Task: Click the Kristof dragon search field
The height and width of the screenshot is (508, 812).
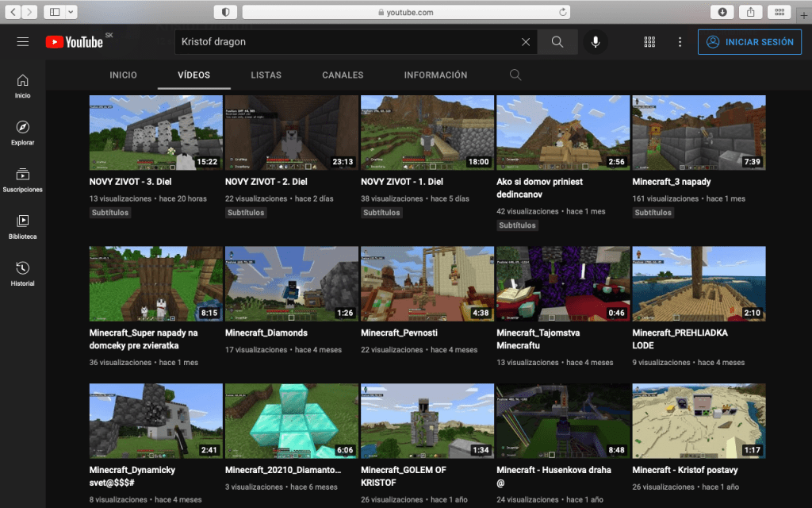Action: coord(345,42)
